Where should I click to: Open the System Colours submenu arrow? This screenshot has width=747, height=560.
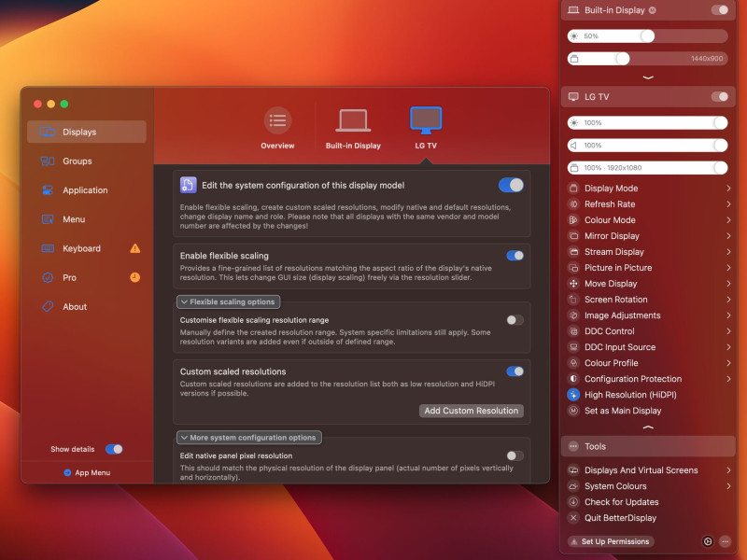tap(729, 486)
